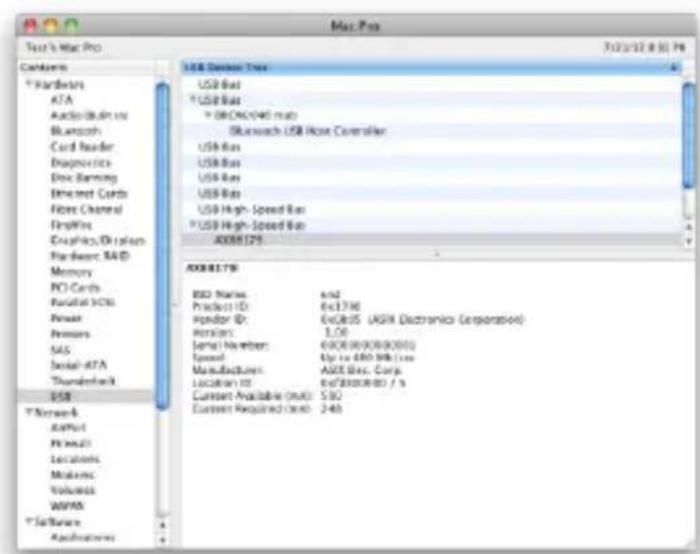Click the Product ID value
The image size is (700, 554).
340,307
